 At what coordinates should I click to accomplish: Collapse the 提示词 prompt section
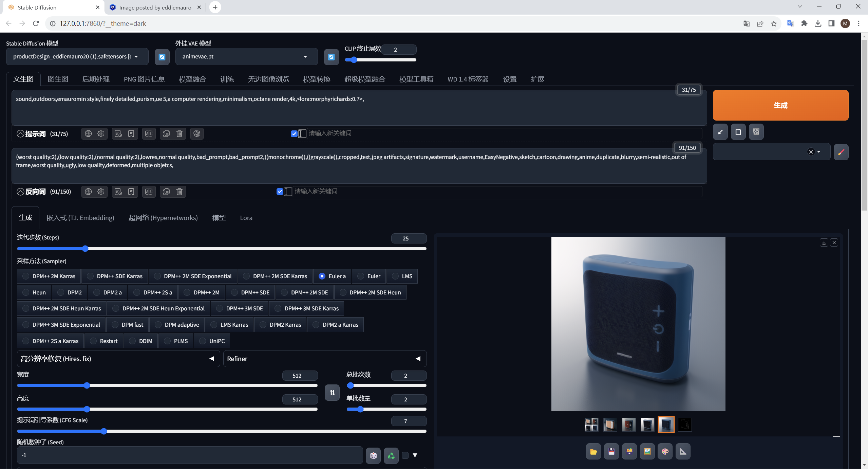[20, 134]
